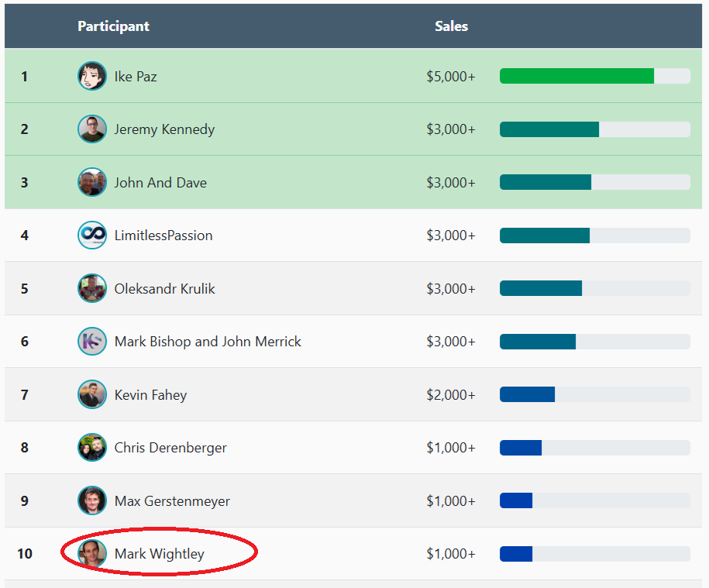Image resolution: width=709 pixels, height=588 pixels.
Task: Click Max Gerstenmeyer's profile avatar
Action: 92,500
